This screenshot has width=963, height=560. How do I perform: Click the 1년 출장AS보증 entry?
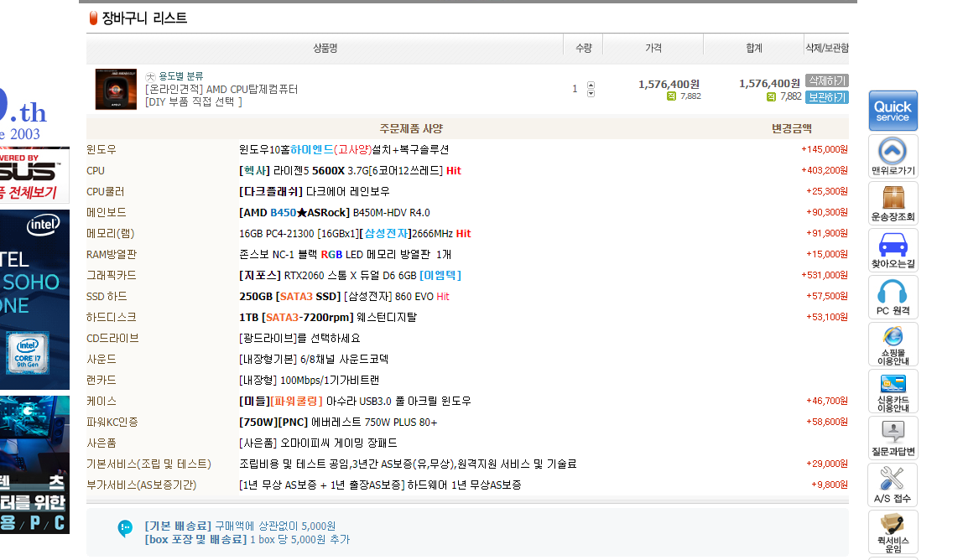(380, 485)
